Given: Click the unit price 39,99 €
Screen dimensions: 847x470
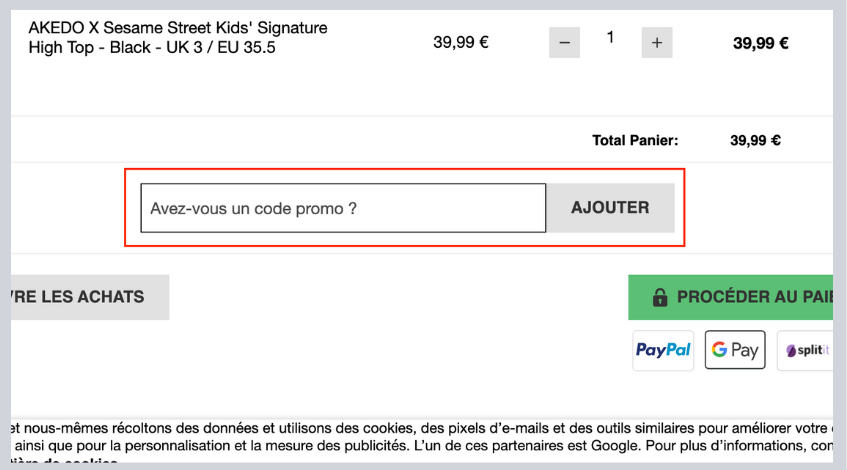Looking at the screenshot, I should click(461, 42).
